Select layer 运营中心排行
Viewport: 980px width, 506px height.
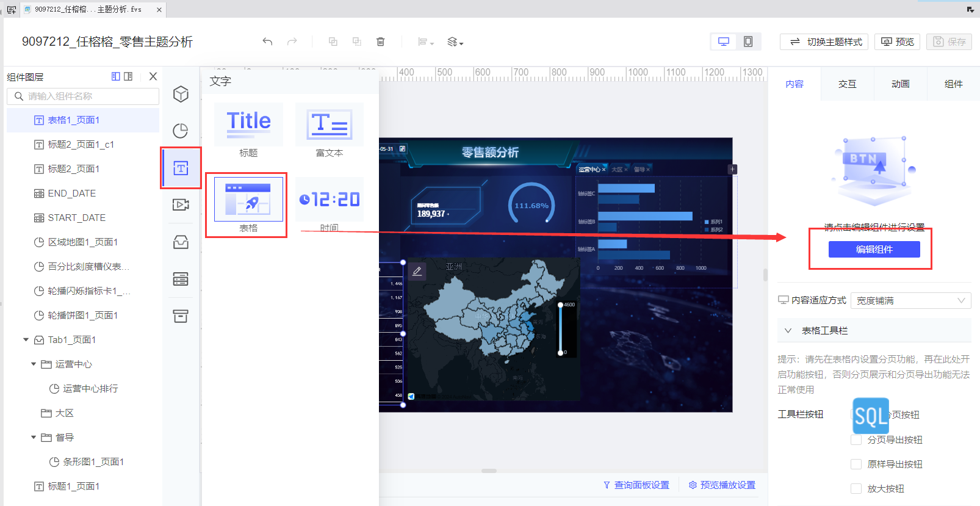pos(83,389)
